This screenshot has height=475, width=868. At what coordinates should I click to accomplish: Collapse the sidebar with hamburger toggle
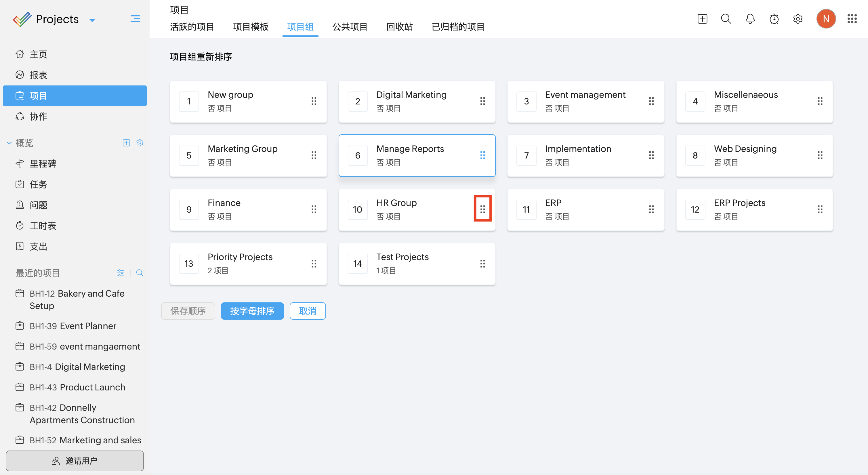coord(135,19)
